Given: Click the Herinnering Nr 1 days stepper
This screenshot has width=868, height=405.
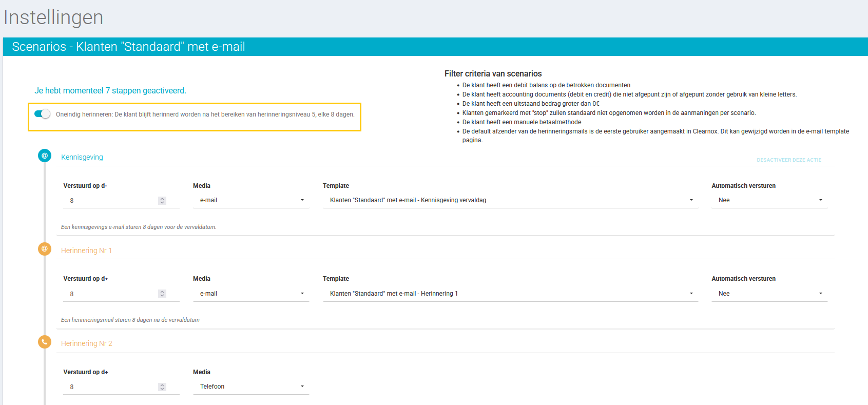Looking at the screenshot, I should coord(162,294).
